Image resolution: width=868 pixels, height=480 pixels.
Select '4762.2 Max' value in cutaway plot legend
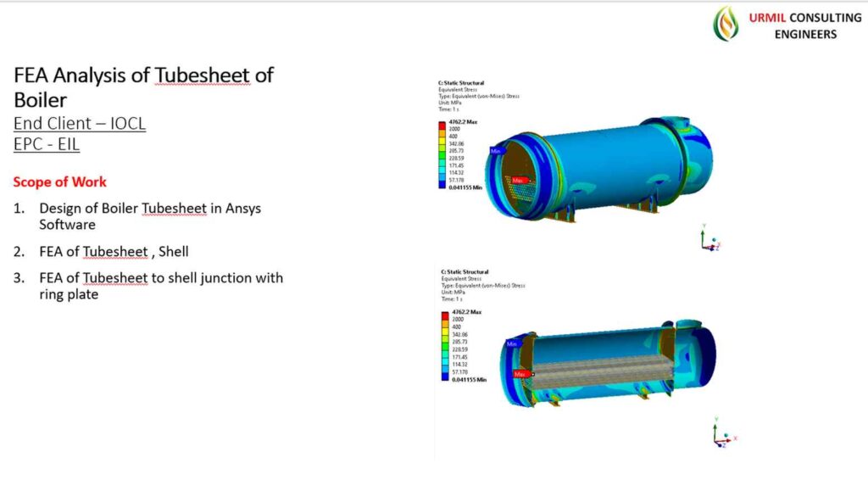coord(467,312)
